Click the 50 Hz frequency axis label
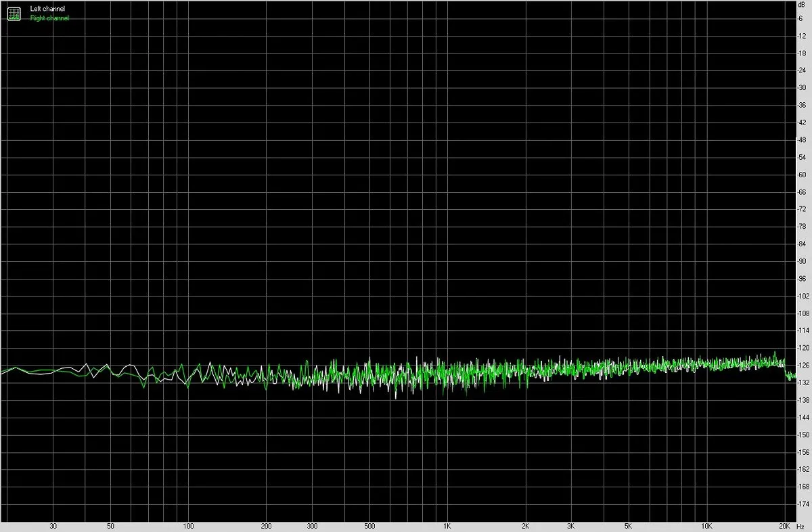Screen dimensions: 812x532 (x=110, y=526)
